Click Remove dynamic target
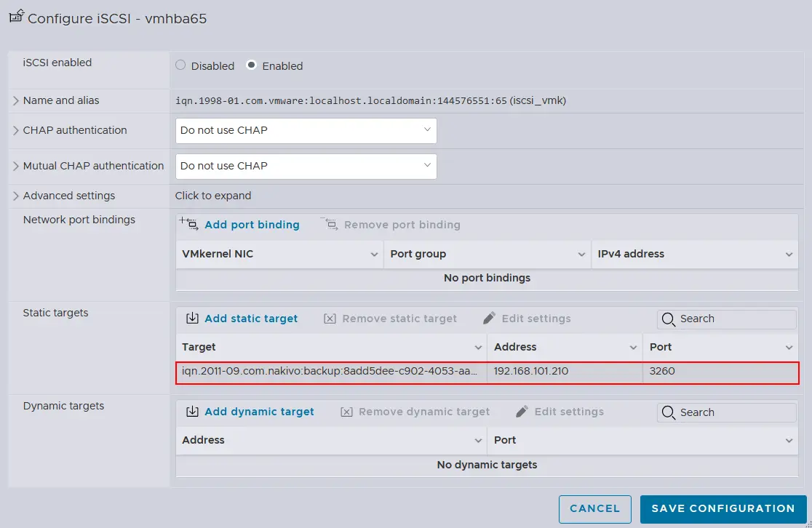This screenshot has height=528, width=812. point(423,412)
